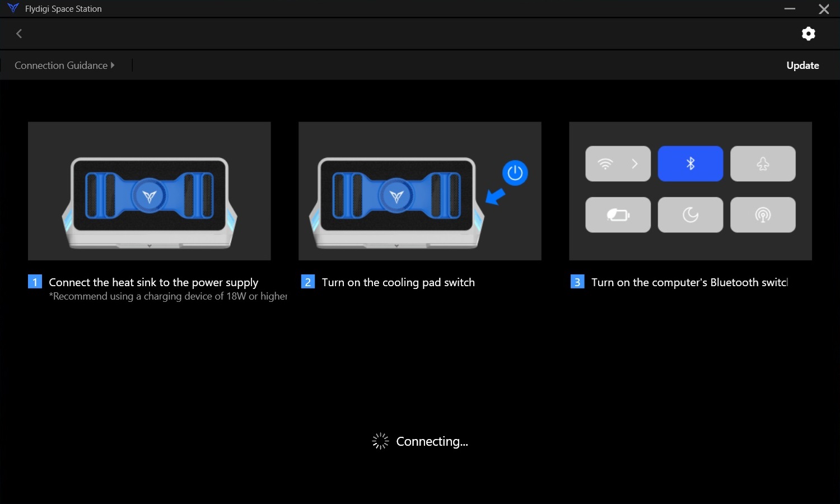Click the airplane mode tile

[x=763, y=164]
